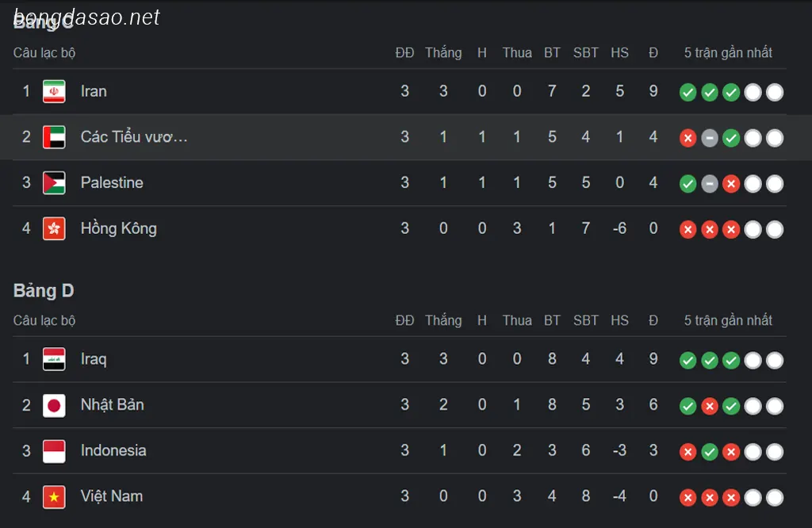Viewport: 812px width, 528px height.
Task: Click Iran's first green win indicator
Action: point(688,93)
